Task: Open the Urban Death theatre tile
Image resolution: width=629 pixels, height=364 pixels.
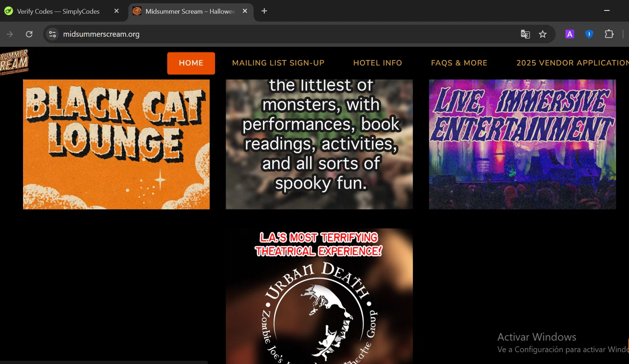Action: [319, 296]
